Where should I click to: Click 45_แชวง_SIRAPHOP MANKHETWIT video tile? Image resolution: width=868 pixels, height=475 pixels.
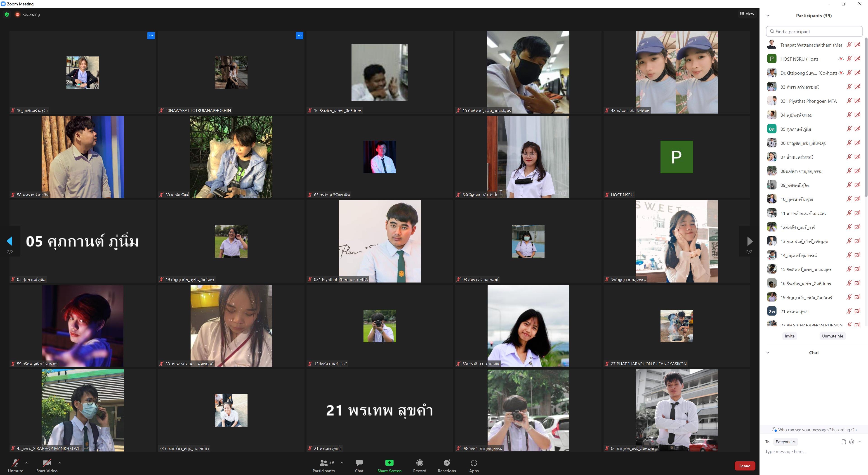[x=83, y=410]
